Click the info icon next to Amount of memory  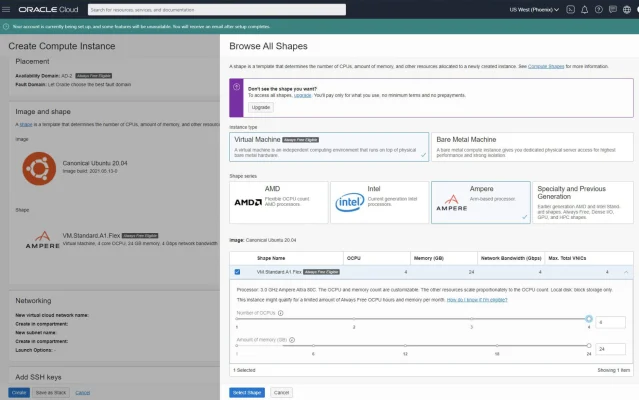pos(292,340)
